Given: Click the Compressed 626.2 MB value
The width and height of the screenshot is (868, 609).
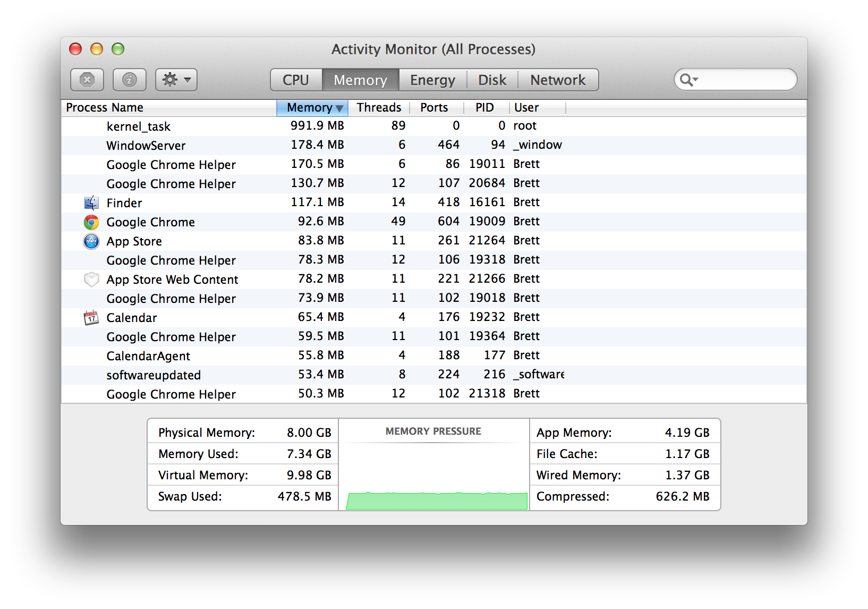Looking at the screenshot, I should (683, 496).
